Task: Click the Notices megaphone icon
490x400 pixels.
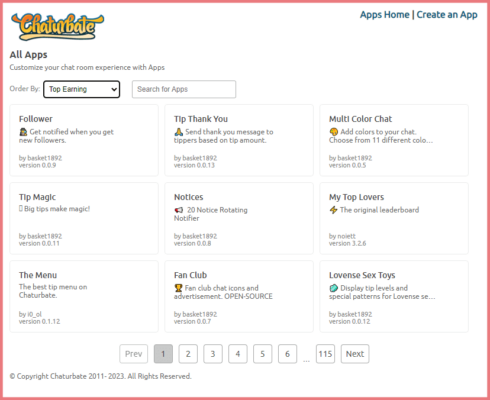Action: [179, 210]
